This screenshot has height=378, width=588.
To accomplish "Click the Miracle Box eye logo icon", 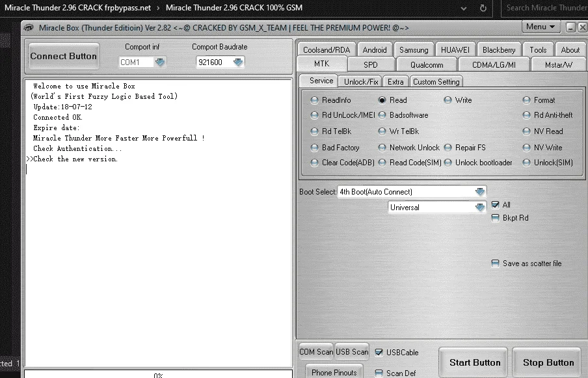I will point(28,28).
